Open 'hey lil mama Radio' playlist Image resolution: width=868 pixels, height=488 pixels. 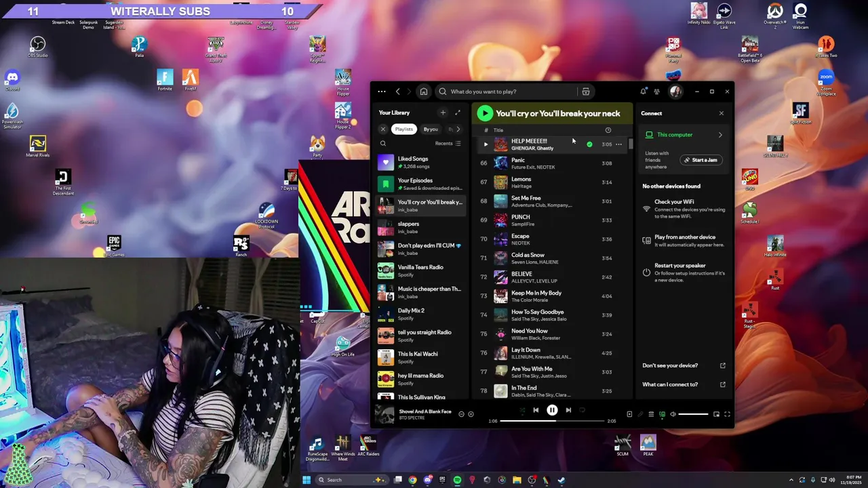tap(420, 380)
